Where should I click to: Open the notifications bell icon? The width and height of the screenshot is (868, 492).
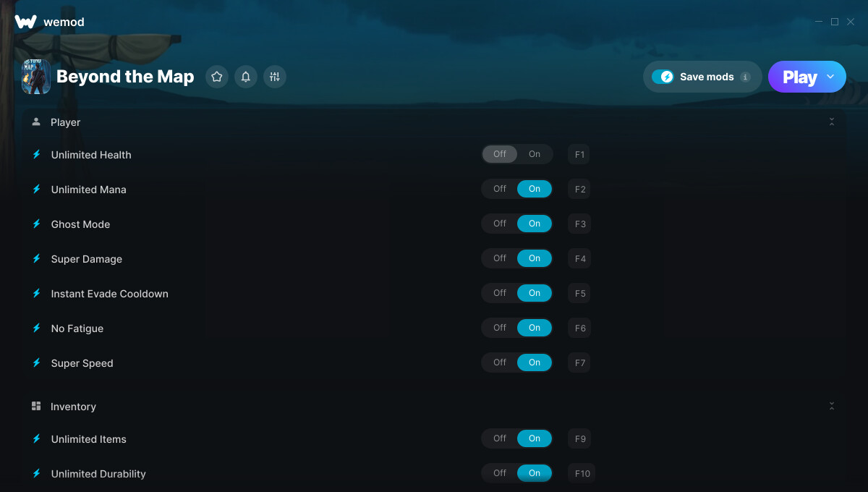tap(246, 77)
